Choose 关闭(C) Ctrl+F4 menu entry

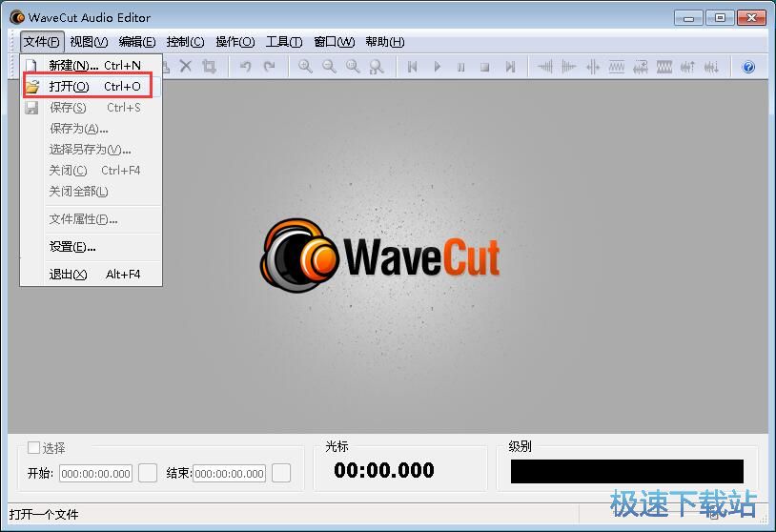click(92, 171)
